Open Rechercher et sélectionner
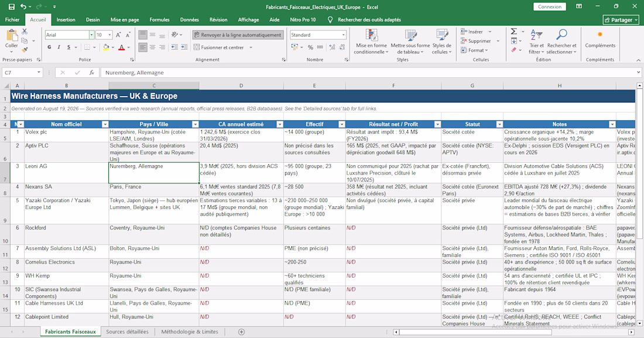 [561, 42]
